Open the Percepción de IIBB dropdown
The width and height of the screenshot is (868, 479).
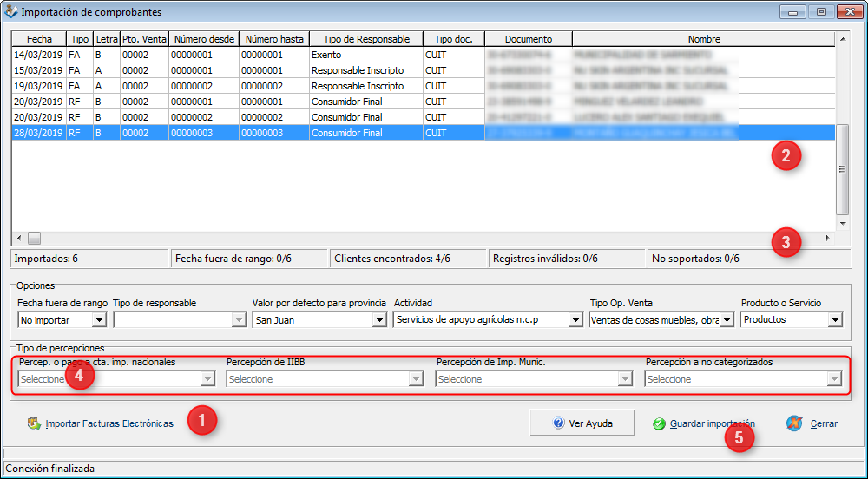417,379
